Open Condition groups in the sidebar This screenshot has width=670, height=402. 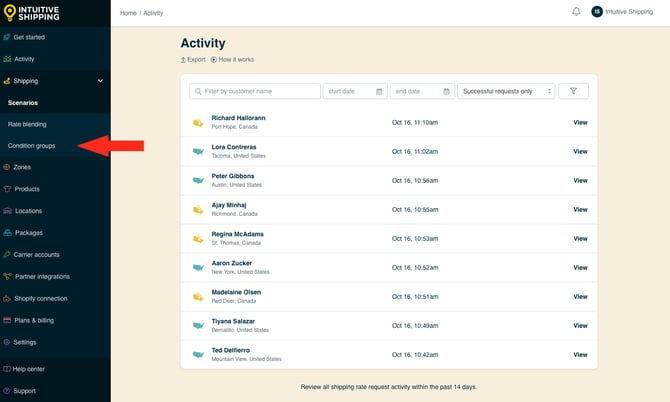pos(31,146)
